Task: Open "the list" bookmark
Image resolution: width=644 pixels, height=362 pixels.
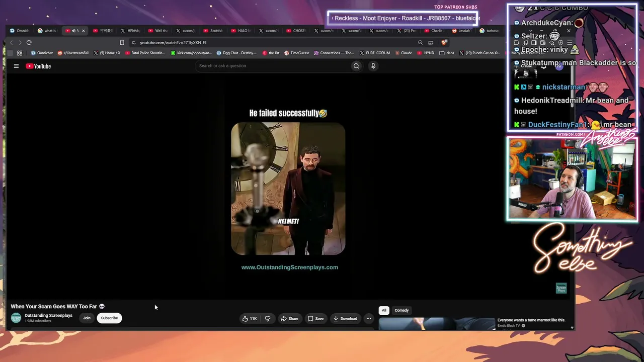Action: click(271, 53)
